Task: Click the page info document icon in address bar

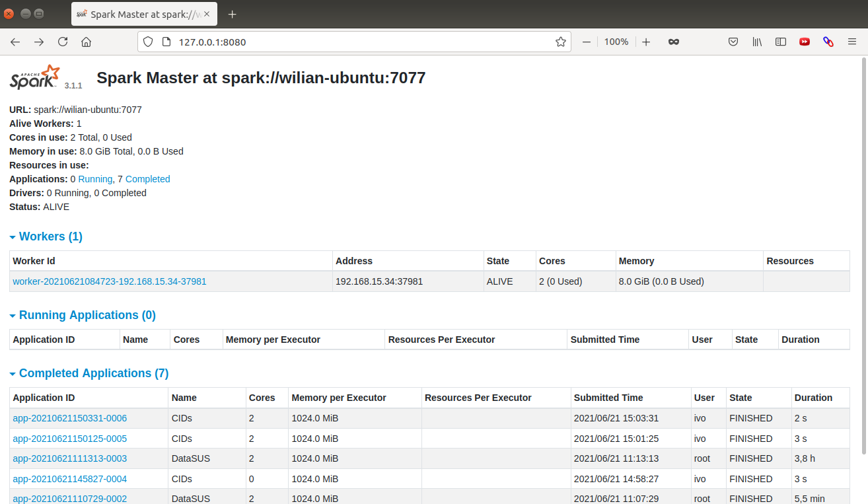Action: 166,42
